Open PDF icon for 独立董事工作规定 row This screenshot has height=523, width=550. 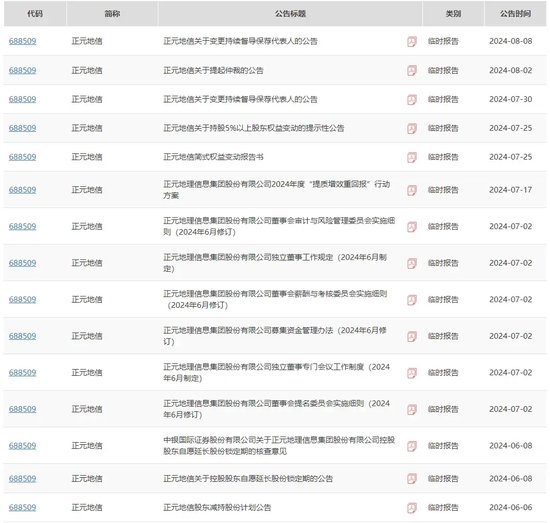(412, 263)
